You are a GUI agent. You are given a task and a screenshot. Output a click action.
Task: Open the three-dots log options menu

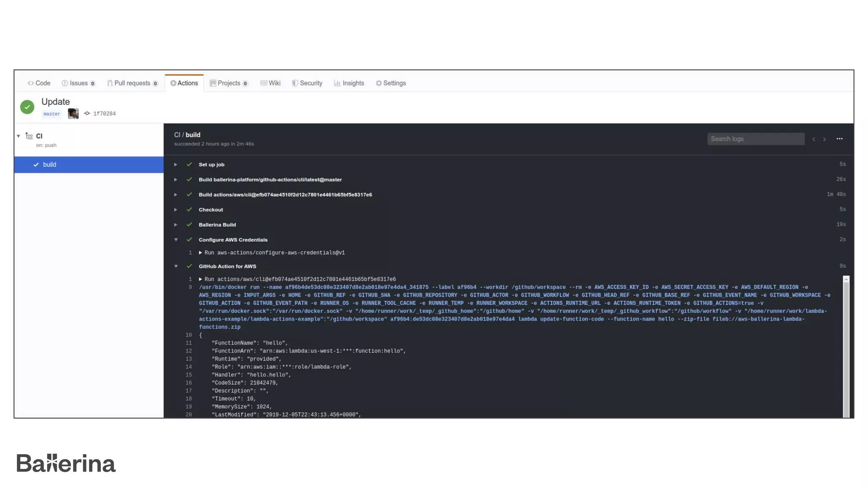(839, 139)
